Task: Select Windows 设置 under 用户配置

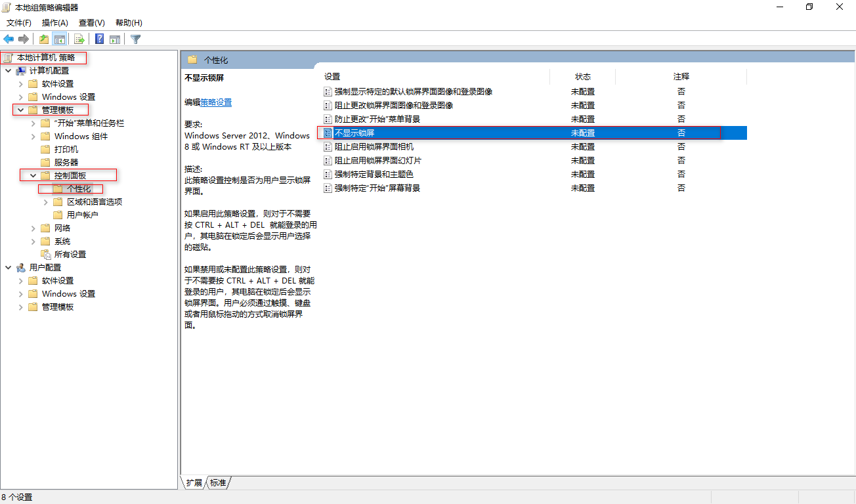Action: pyautogui.click(x=68, y=294)
